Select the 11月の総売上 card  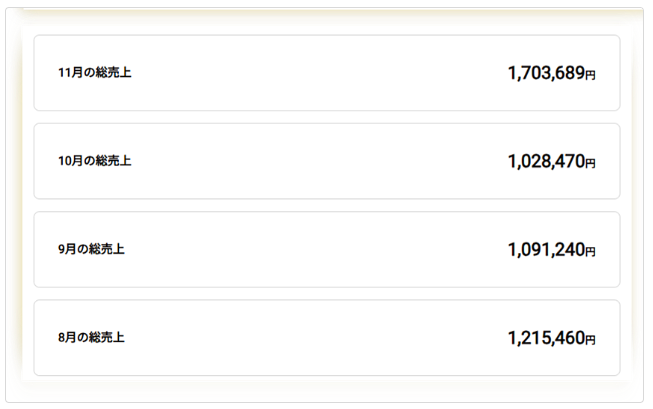(x=326, y=73)
